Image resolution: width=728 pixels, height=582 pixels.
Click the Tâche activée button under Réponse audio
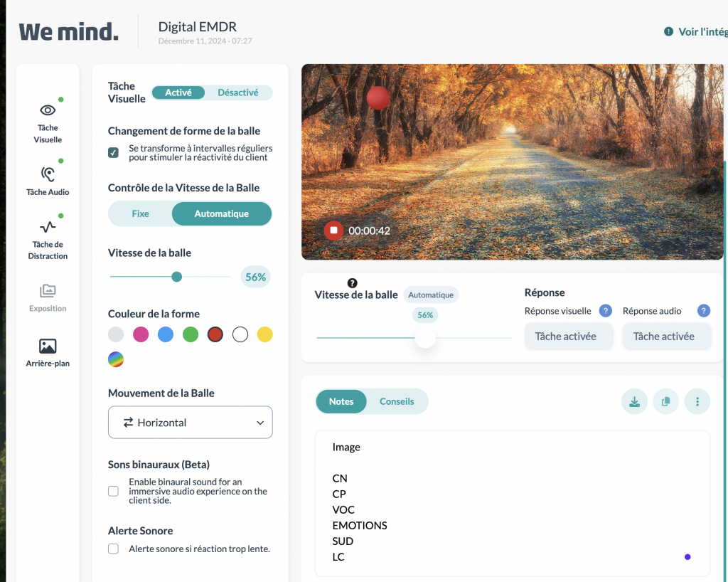click(x=663, y=337)
